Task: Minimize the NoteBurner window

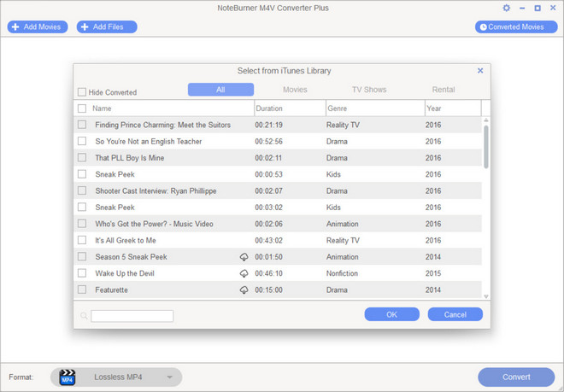Action: [522, 8]
